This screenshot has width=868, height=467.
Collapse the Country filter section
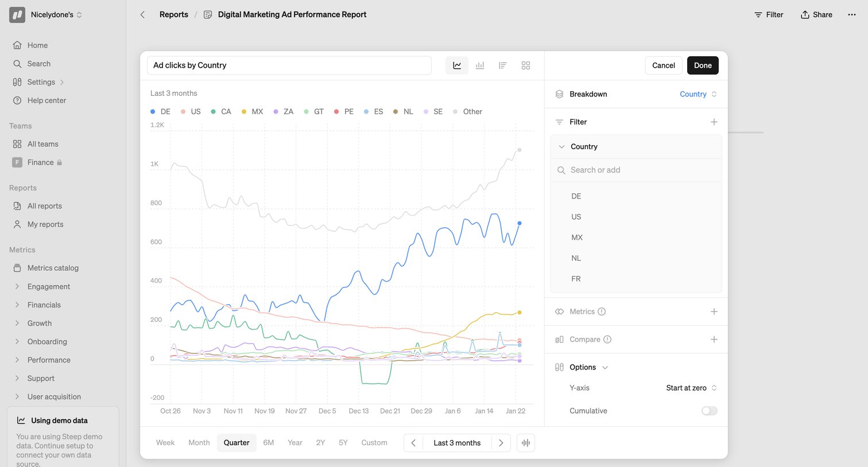pos(561,147)
